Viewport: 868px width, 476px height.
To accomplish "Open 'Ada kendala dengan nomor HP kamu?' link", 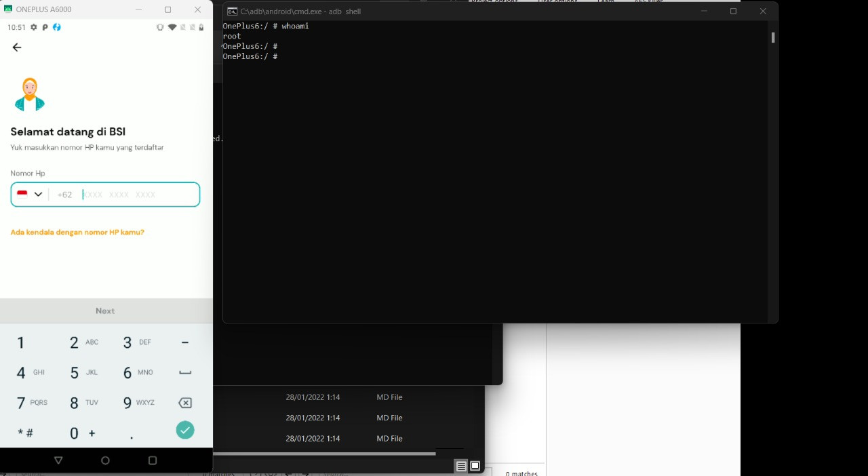I will [77, 232].
